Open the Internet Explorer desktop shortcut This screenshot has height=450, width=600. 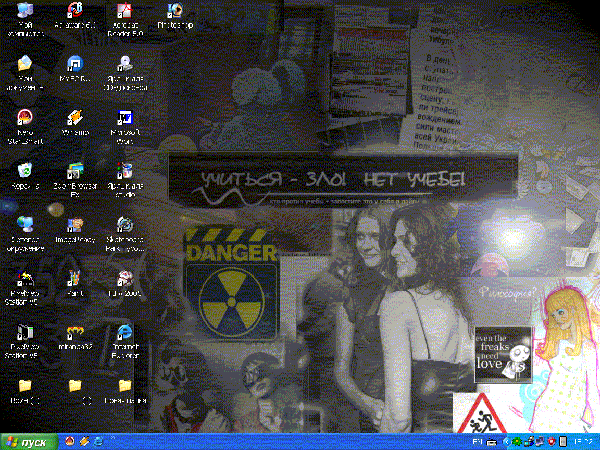[125, 341]
